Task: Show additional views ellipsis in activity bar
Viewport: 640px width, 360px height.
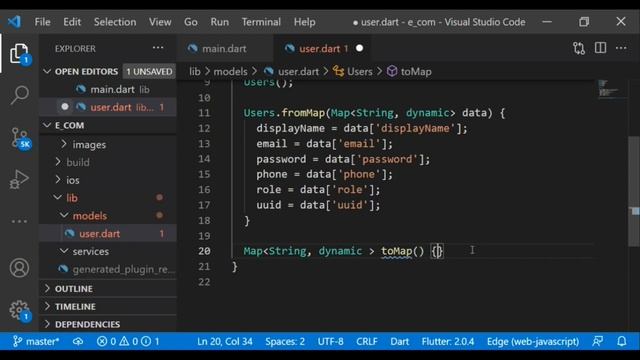Action: click(19, 222)
